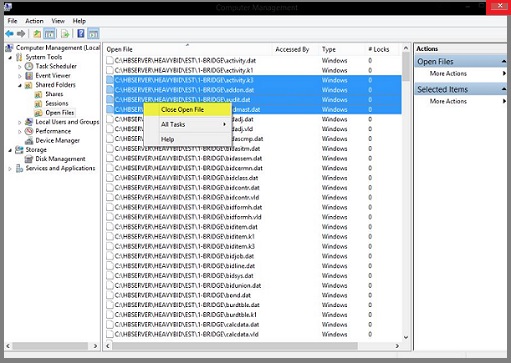Open Device Manager node
This screenshot has height=363, width=511.
pos(57,141)
